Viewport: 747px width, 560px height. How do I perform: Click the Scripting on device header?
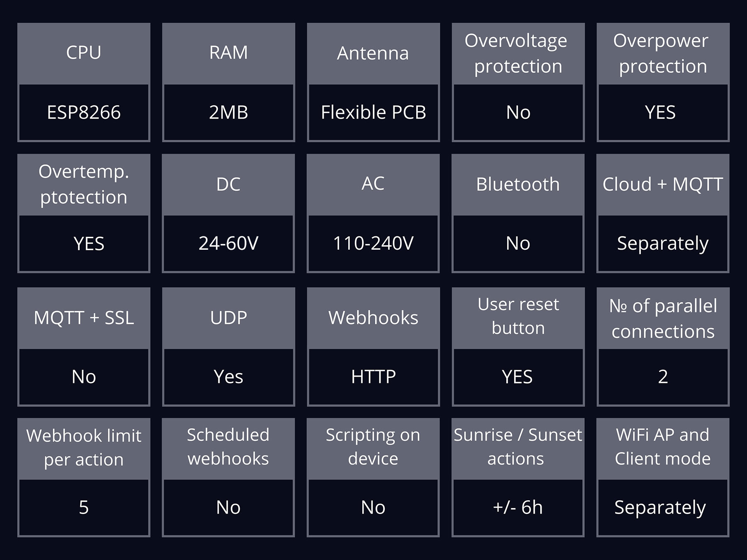click(x=373, y=448)
